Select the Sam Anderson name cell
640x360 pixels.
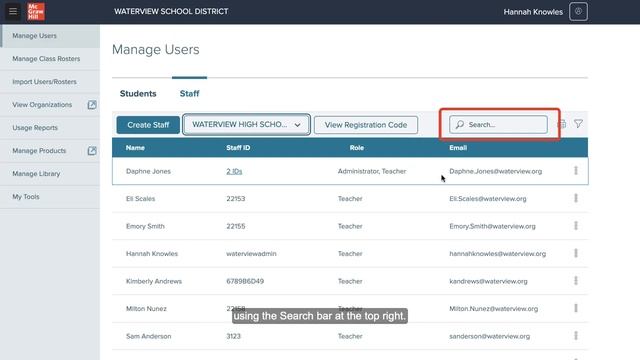pyautogui.click(x=149, y=336)
